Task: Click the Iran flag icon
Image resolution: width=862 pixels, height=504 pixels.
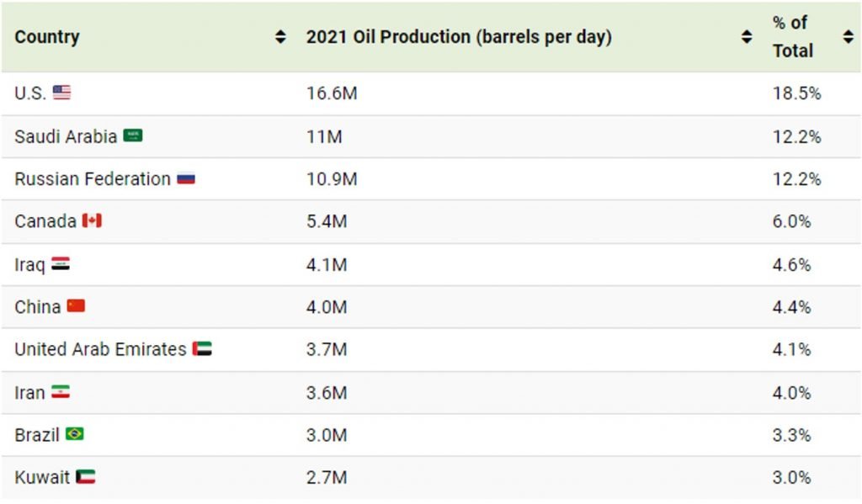Action: pyautogui.click(x=61, y=392)
